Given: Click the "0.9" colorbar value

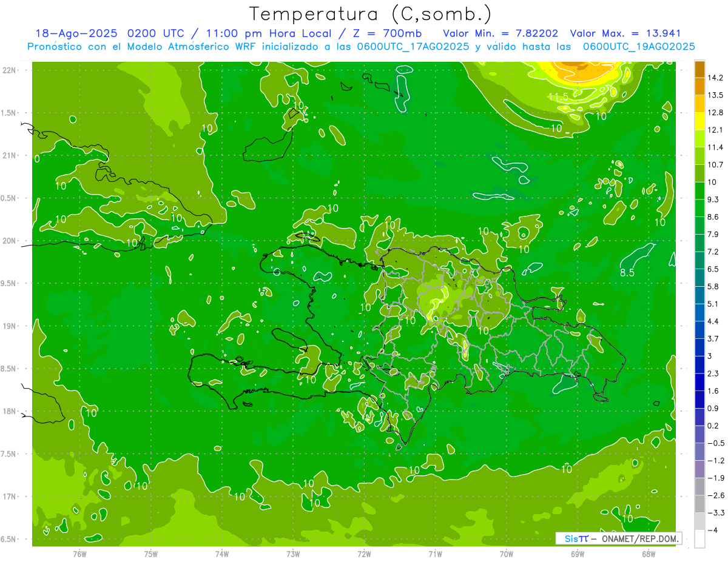Looking at the screenshot, I should click(x=715, y=408).
